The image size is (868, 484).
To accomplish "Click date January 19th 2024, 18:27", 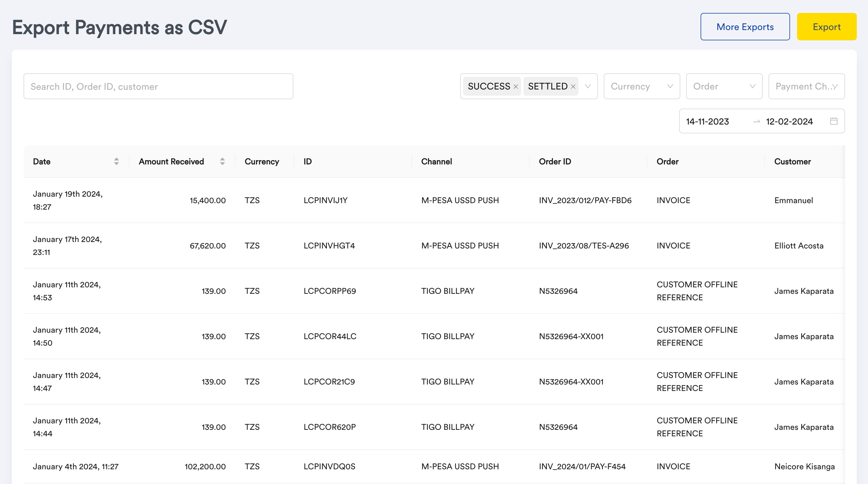I will pos(68,200).
